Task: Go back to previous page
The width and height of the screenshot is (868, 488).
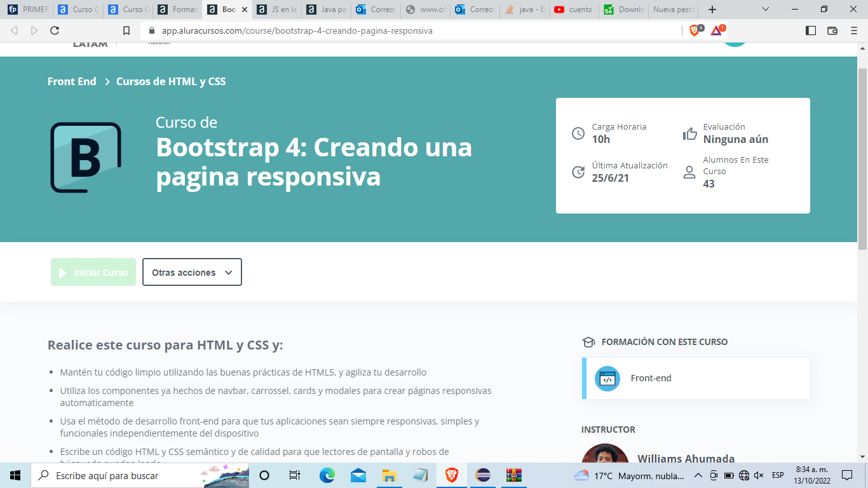Action: 15,30
